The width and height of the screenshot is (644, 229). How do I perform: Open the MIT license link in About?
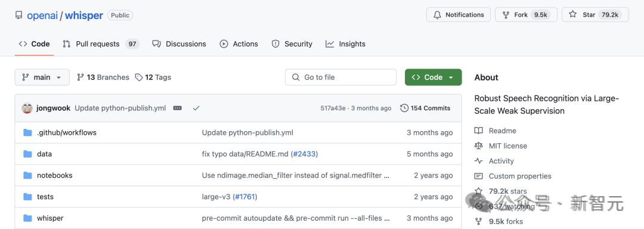tap(507, 146)
